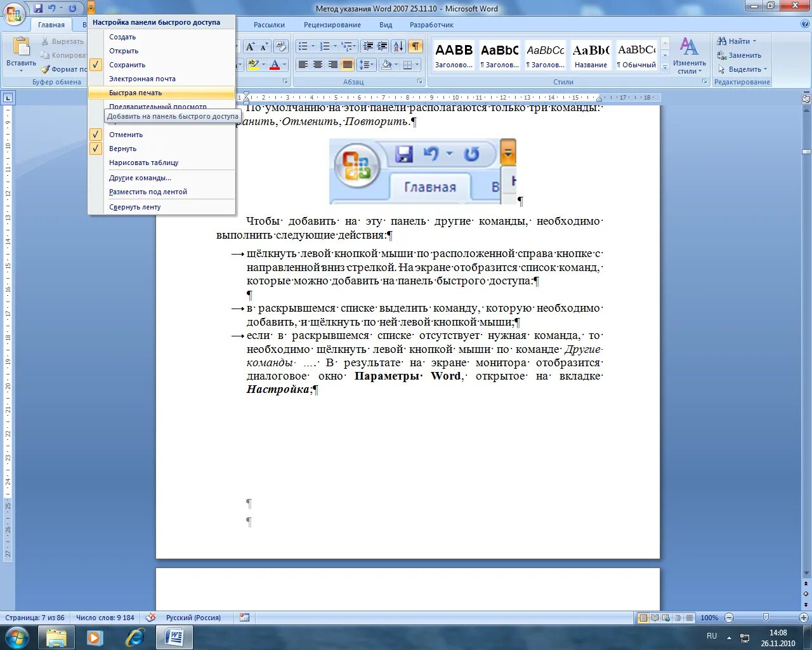Viewport: 812px width, 650px height.
Task: Select Нарисовать таблицу menu item
Action: (x=162, y=162)
